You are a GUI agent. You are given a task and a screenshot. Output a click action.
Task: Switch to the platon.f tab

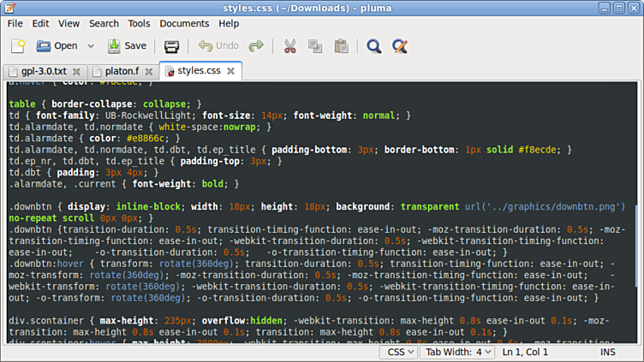pyautogui.click(x=116, y=71)
